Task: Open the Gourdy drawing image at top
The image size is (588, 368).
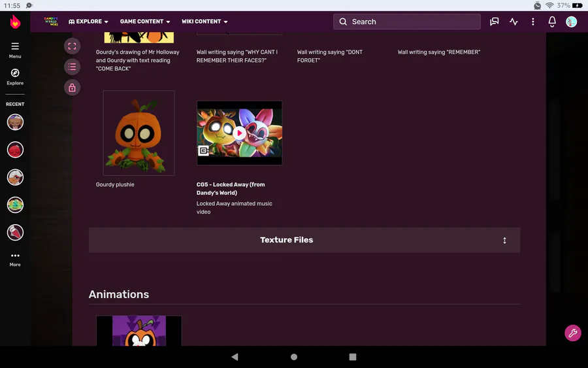Action: pyautogui.click(x=139, y=37)
